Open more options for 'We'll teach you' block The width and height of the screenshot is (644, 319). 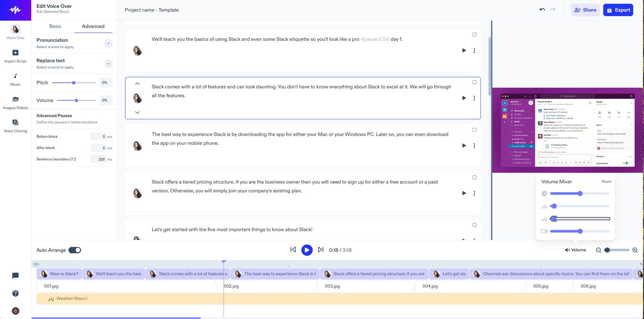point(474,50)
